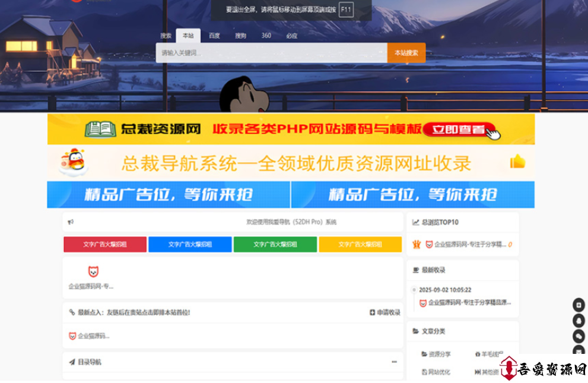The width and height of the screenshot is (588, 383).
Task: Click the floating QQ penguin button
Action: tap(579, 321)
